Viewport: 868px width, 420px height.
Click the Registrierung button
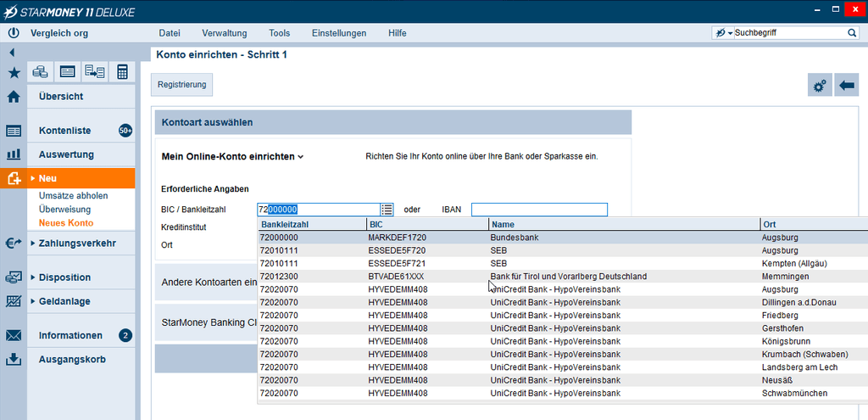pos(181,85)
